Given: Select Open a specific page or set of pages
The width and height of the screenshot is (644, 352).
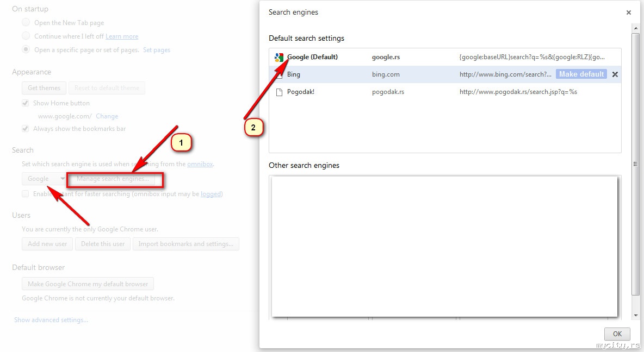Looking at the screenshot, I should point(26,49).
